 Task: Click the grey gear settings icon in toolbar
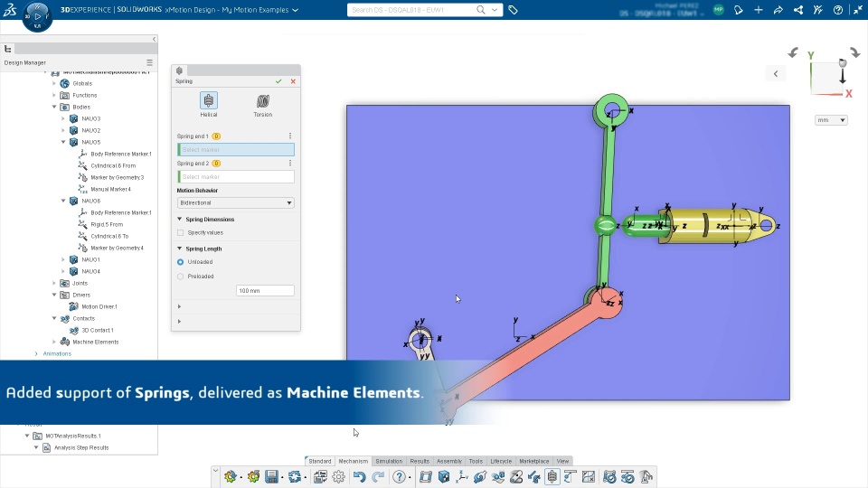339,476
